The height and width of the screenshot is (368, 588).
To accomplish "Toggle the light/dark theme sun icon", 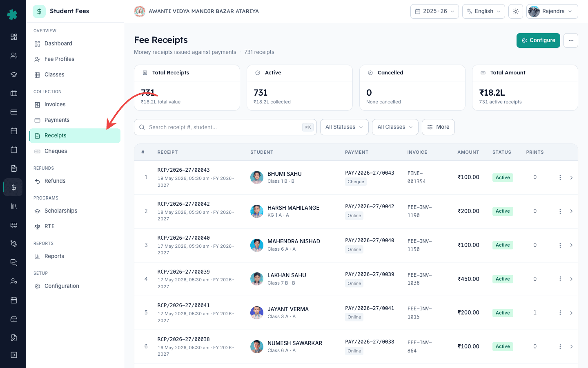I will (516, 11).
